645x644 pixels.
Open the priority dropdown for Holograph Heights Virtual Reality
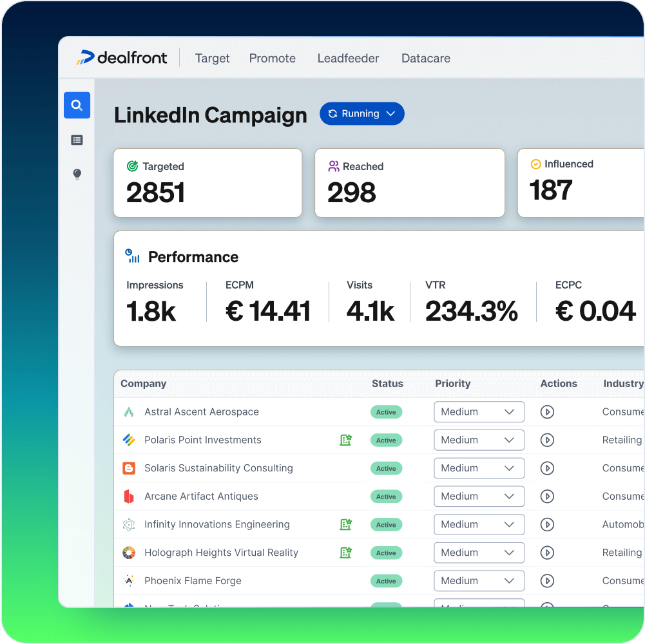(x=479, y=553)
